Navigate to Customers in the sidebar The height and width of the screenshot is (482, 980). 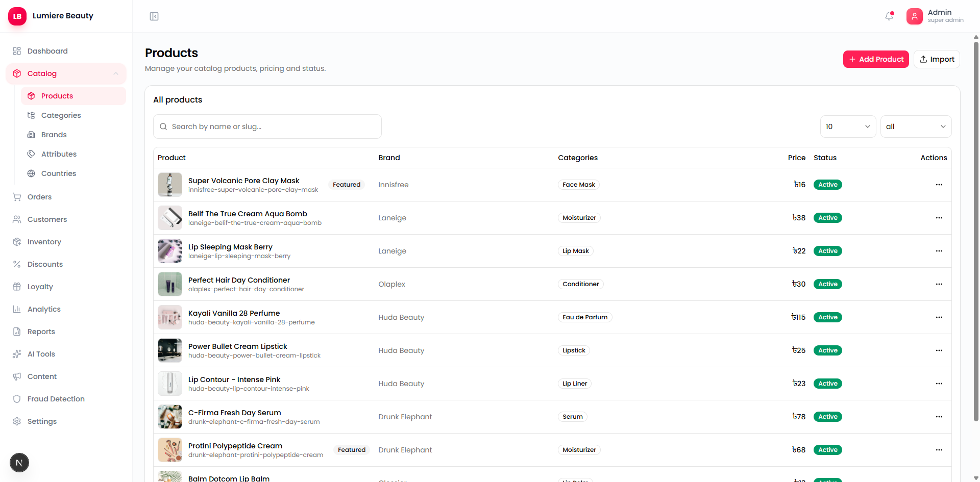(x=66, y=219)
